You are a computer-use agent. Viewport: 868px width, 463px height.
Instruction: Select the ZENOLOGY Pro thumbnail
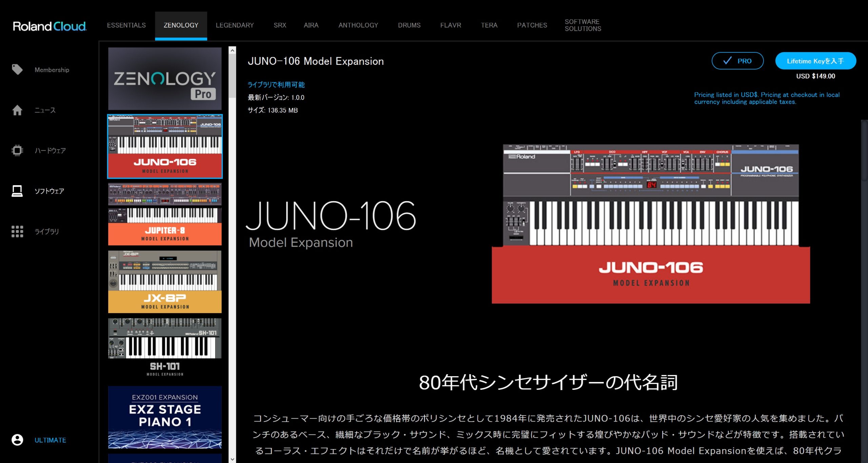(x=165, y=78)
